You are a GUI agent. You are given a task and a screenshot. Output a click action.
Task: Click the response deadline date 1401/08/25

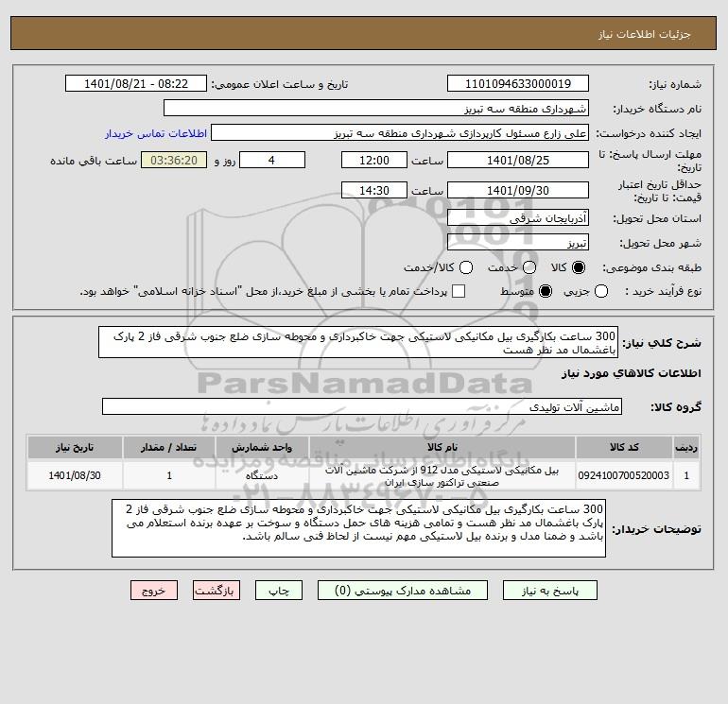point(518,160)
